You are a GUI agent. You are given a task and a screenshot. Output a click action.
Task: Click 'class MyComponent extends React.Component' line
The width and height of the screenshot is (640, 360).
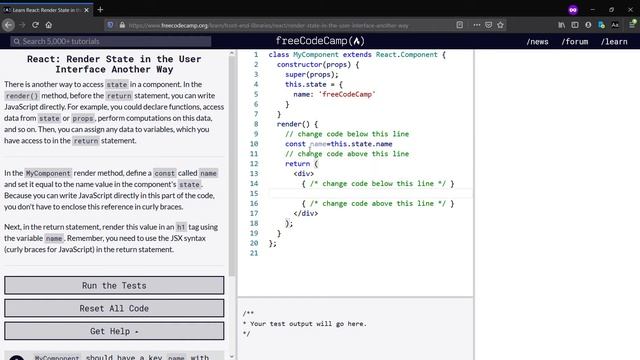pyautogui.click(x=357, y=55)
